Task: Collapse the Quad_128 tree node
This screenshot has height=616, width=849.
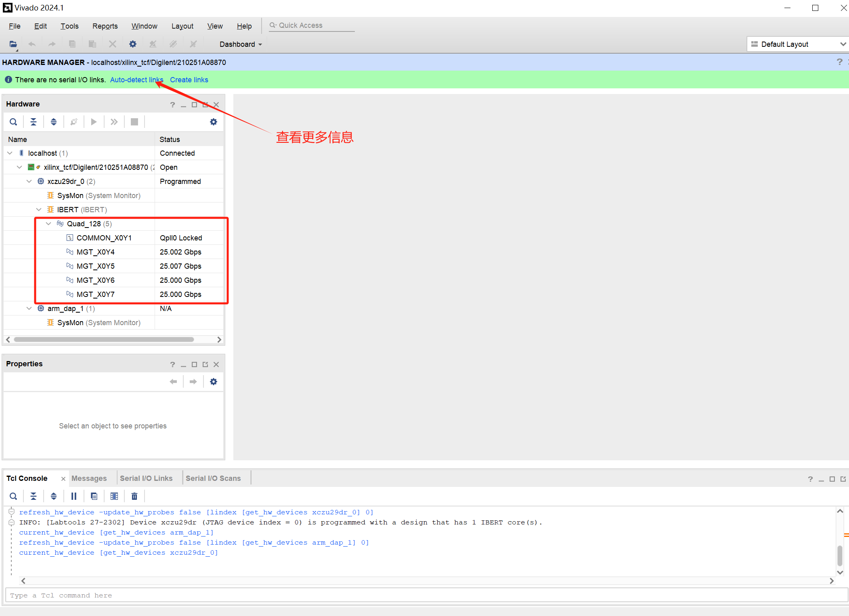Action: pos(49,223)
